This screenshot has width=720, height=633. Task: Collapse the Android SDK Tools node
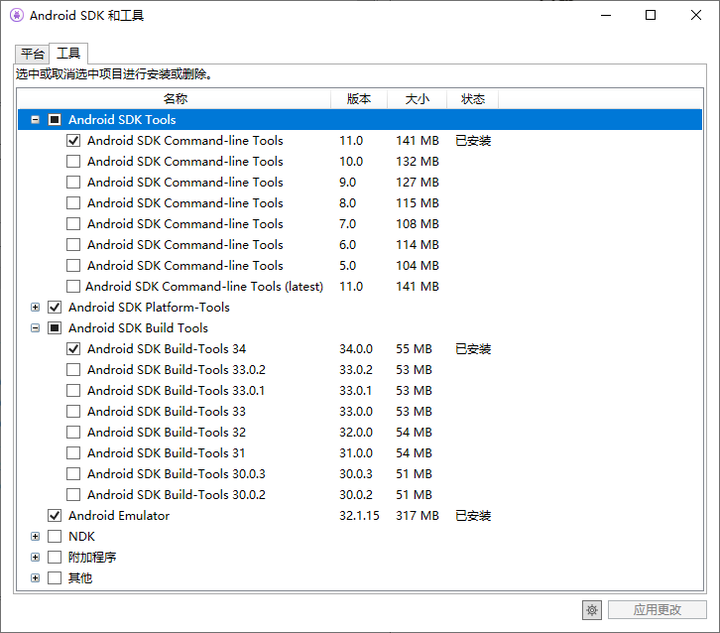[x=36, y=120]
